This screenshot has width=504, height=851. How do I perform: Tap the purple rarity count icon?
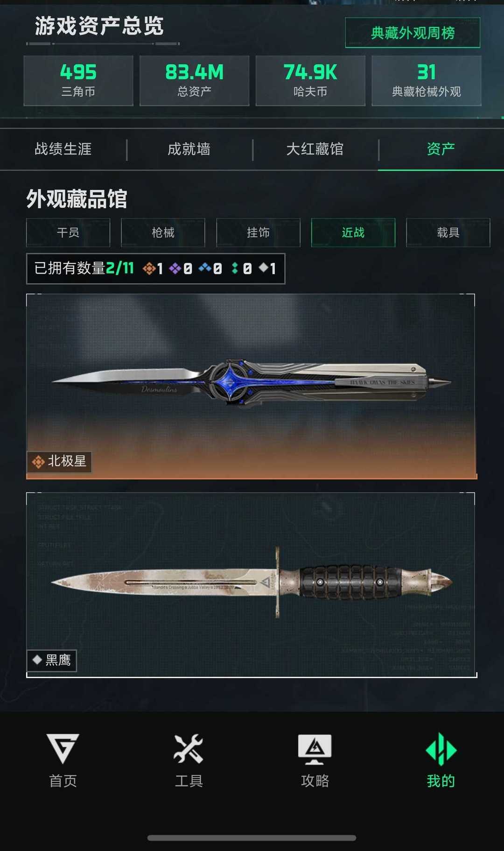pyautogui.click(x=175, y=268)
